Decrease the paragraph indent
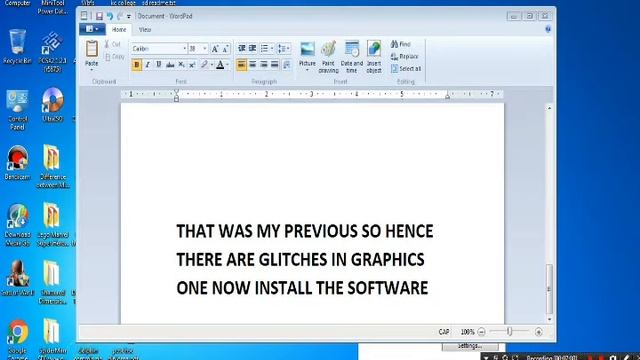 click(x=242, y=49)
